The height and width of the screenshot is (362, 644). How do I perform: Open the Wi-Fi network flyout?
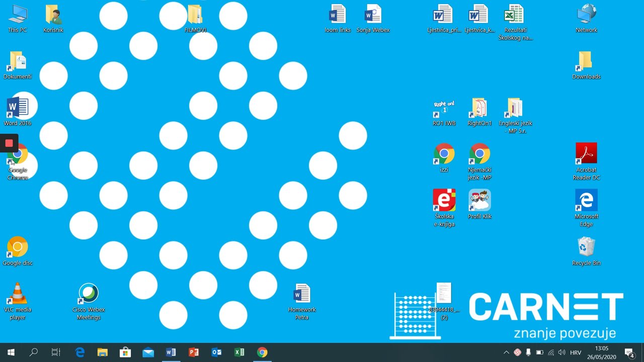[x=551, y=352]
